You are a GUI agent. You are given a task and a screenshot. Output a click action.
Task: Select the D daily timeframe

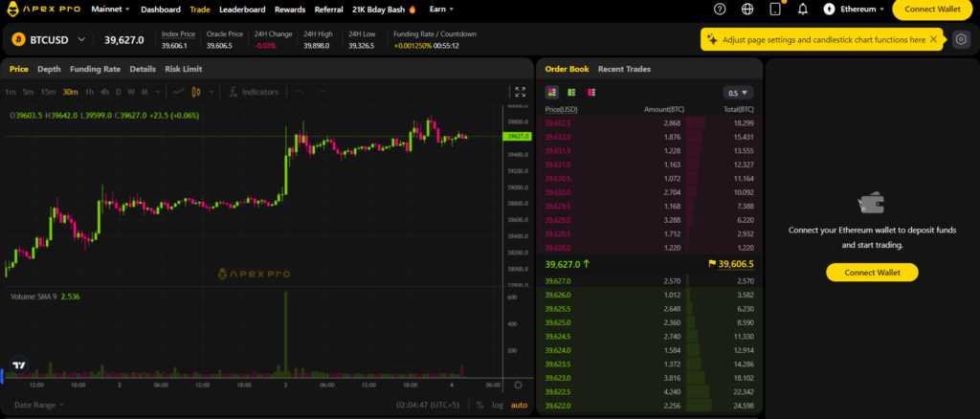tap(118, 92)
